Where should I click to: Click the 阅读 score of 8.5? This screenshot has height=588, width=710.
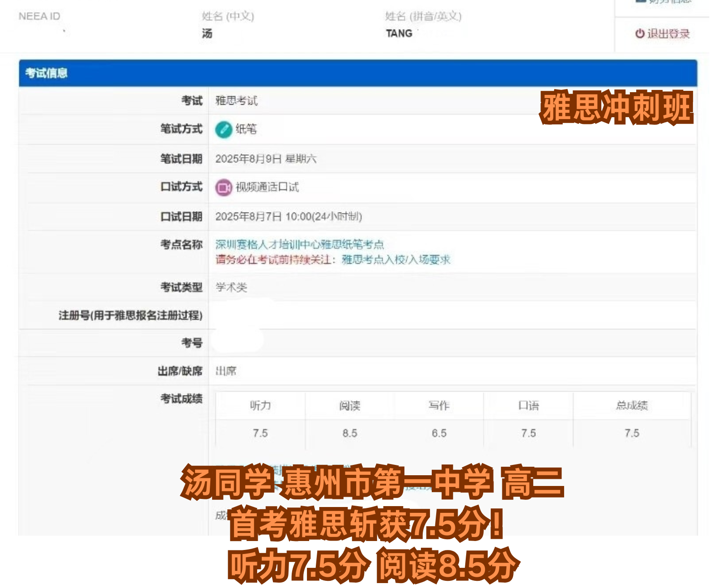350,433
